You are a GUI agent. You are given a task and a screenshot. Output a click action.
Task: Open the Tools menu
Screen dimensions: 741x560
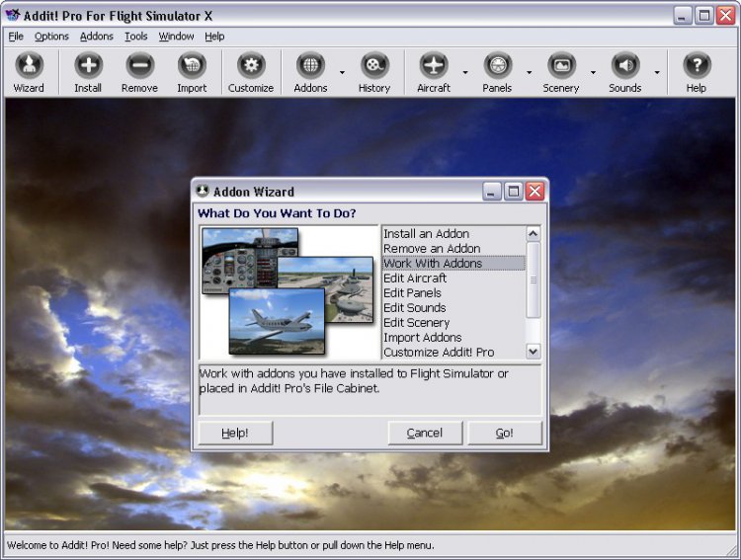[x=136, y=37]
